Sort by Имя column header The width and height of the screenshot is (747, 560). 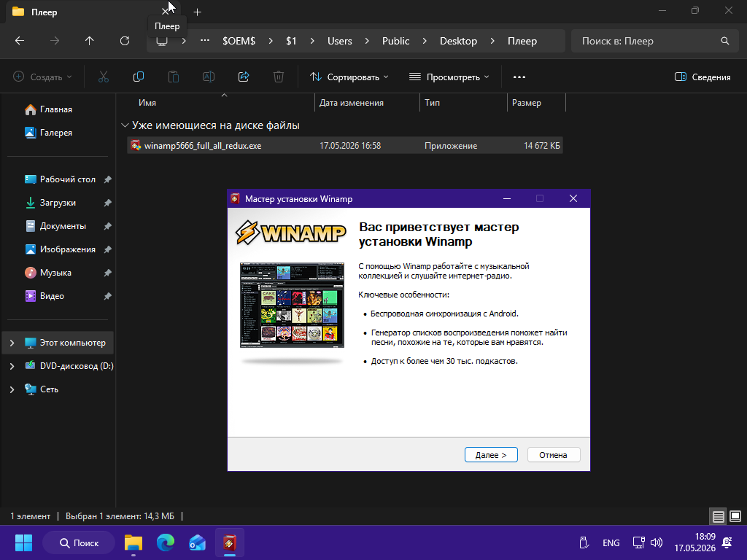pos(147,103)
